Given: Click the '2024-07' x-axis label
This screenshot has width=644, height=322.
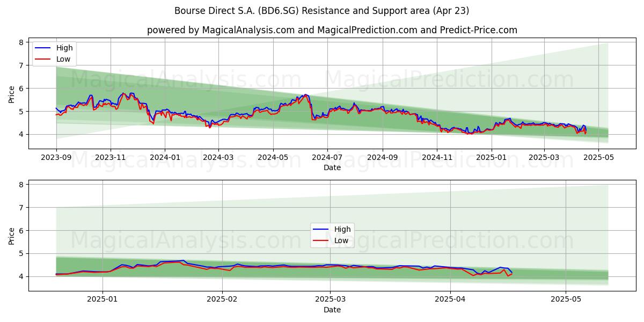Looking at the screenshot, I should tap(327, 158).
